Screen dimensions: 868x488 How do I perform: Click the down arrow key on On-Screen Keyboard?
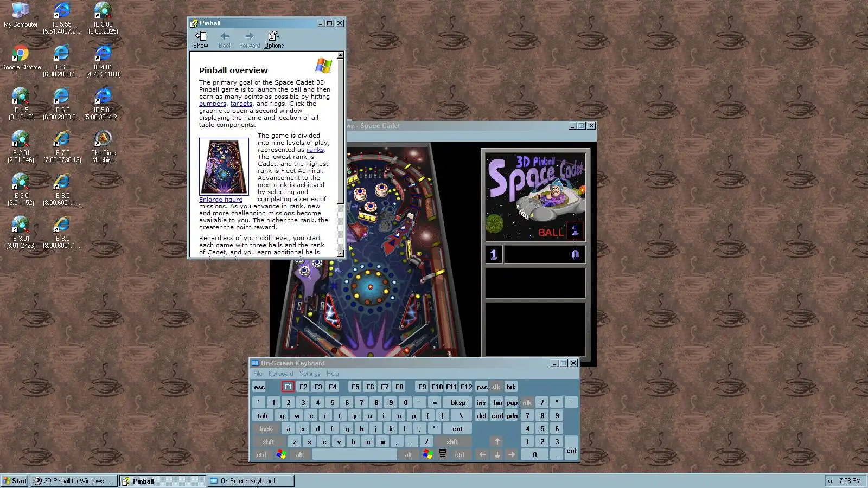497,454
